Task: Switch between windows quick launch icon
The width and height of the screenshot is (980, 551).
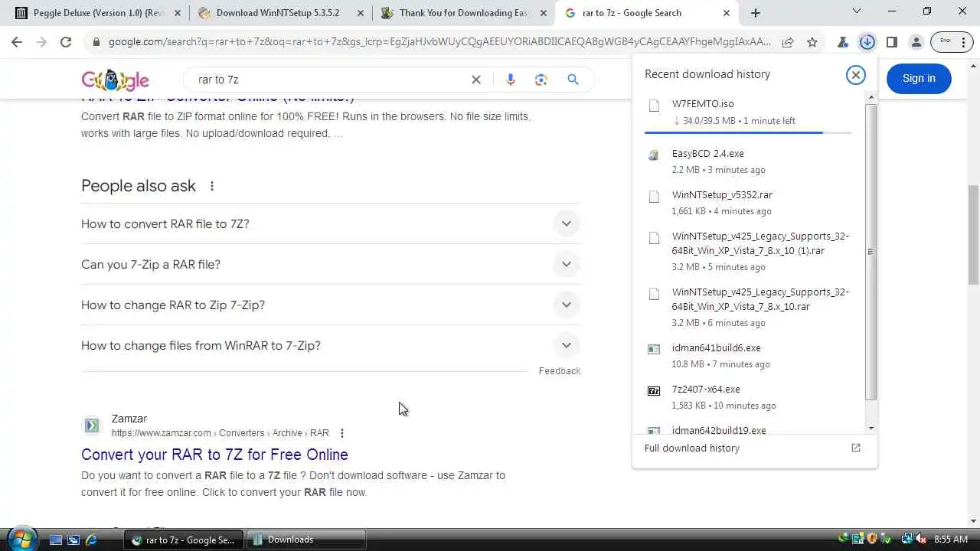Action: pyautogui.click(x=73, y=540)
